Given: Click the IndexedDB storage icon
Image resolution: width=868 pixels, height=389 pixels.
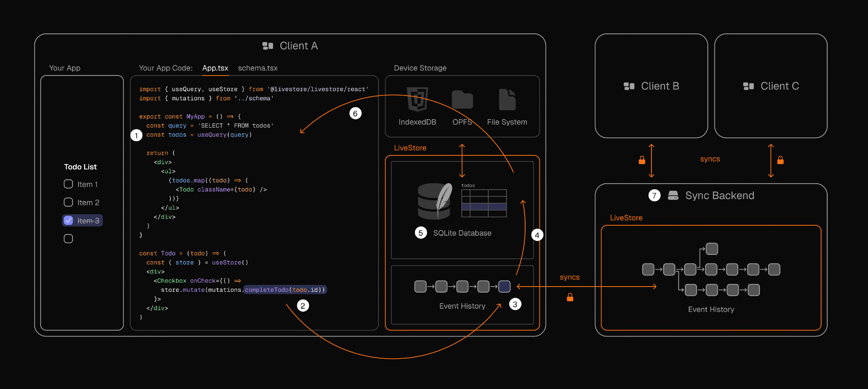Looking at the screenshot, I should tap(418, 99).
